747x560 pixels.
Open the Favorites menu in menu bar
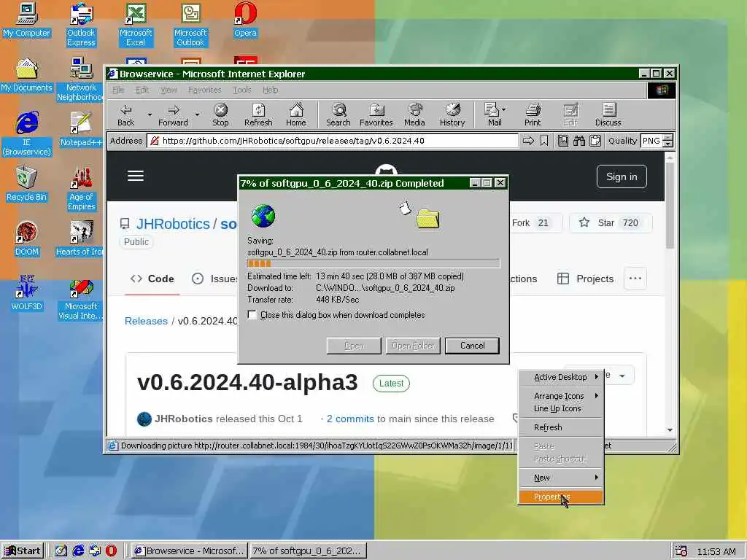click(205, 90)
